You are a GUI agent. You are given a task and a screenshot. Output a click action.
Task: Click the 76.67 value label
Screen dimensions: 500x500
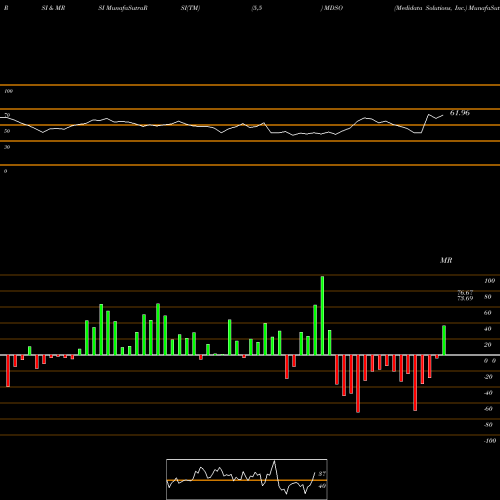465,293
